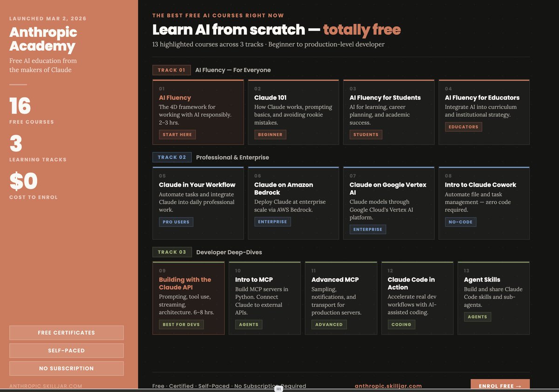
Task: Open the Intro to MCP course title
Action: [x=254, y=280]
